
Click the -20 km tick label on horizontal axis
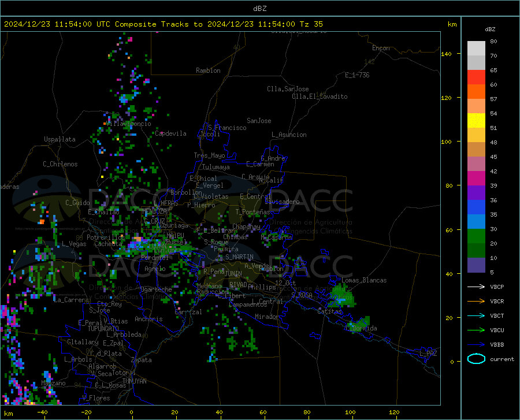point(86,412)
